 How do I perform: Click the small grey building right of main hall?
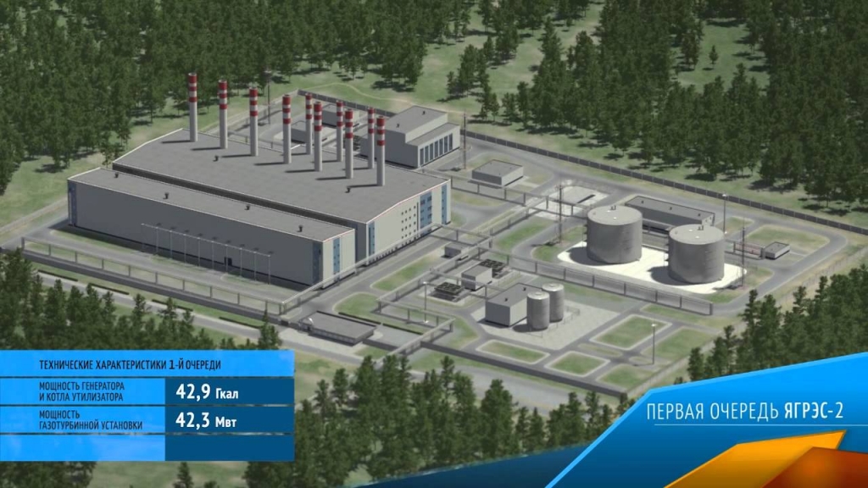[x=498, y=172]
